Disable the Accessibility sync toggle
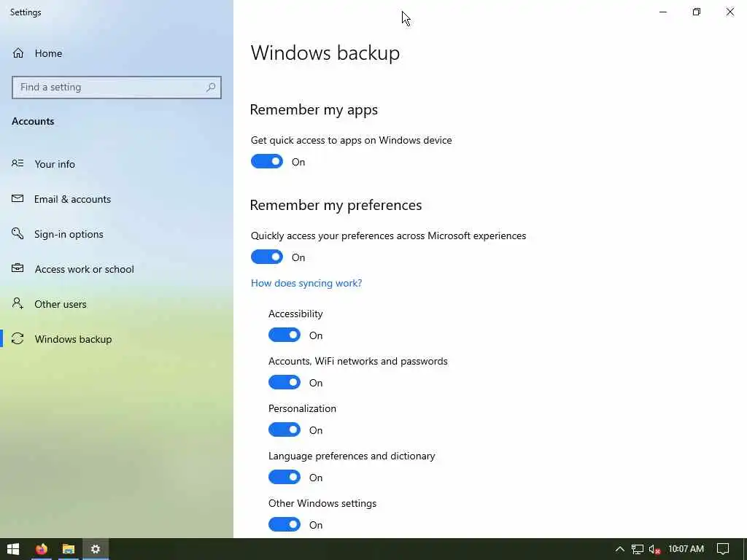This screenshot has width=747, height=560. (285, 335)
